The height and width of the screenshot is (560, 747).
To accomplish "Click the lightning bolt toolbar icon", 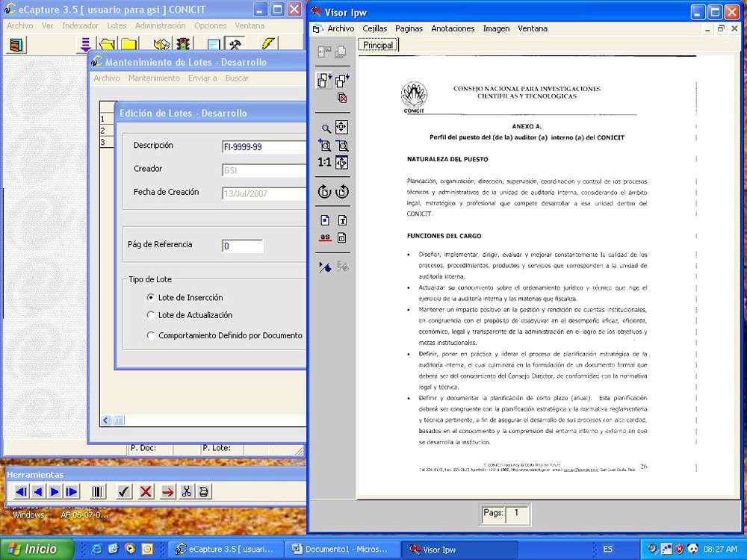I will pyautogui.click(x=268, y=45).
